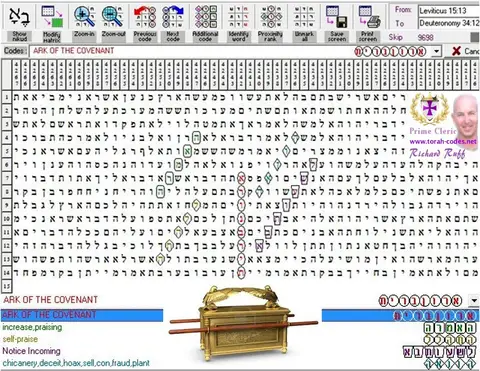Image resolution: width=480 pixels, height=371 pixels.
Task: Select the increase,praising code entry
Action: 32,327
